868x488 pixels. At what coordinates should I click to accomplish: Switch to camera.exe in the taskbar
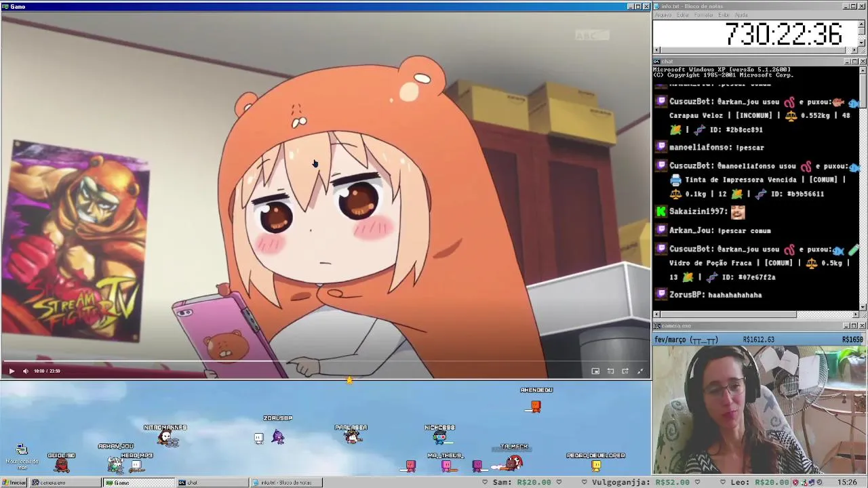coord(65,483)
